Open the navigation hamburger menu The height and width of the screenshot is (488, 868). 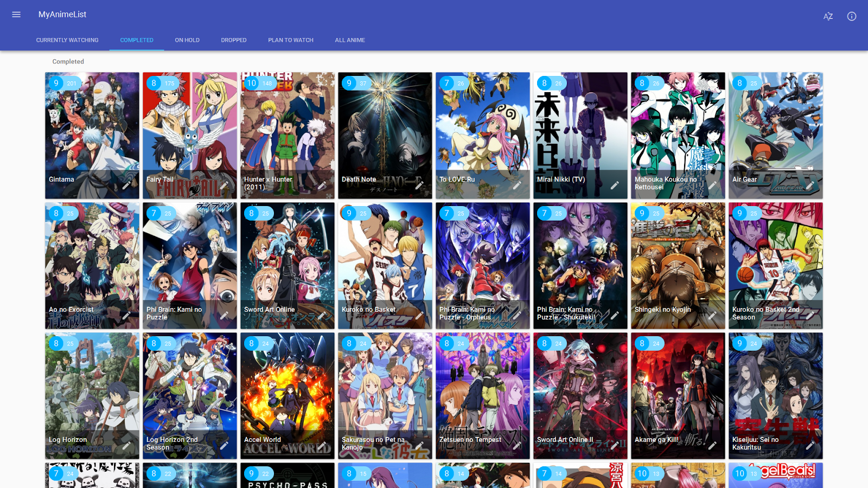pos(16,14)
